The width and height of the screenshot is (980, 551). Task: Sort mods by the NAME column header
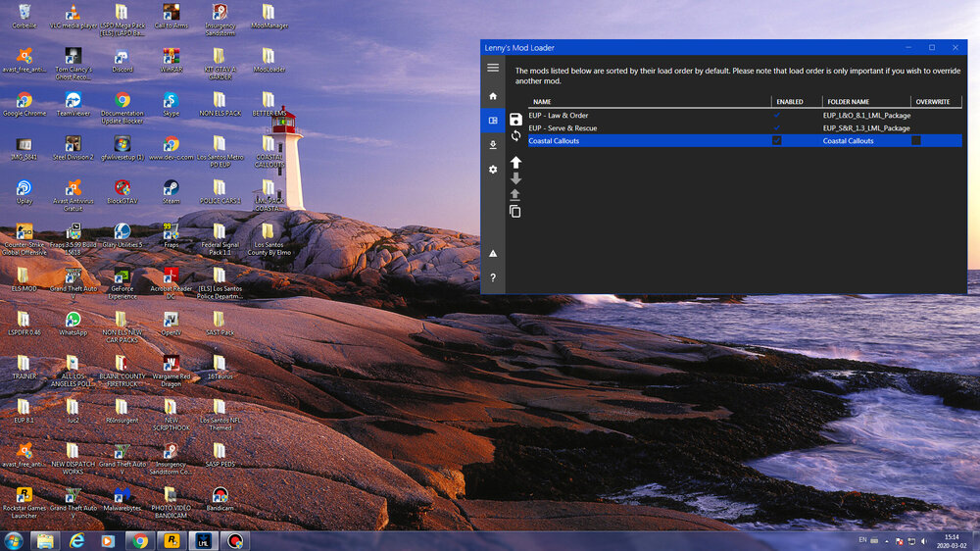click(x=542, y=102)
